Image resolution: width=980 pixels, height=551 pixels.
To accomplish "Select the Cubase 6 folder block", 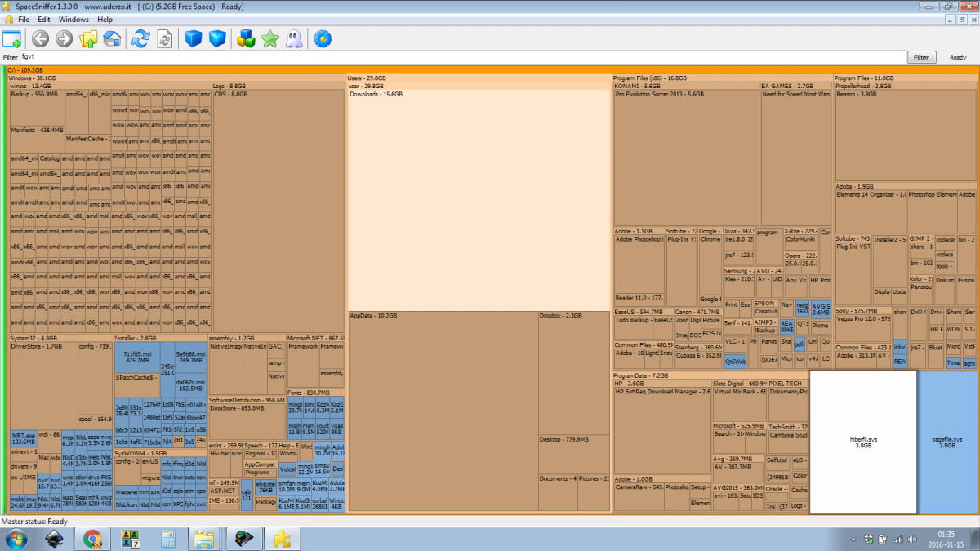I will click(x=697, y=360).
